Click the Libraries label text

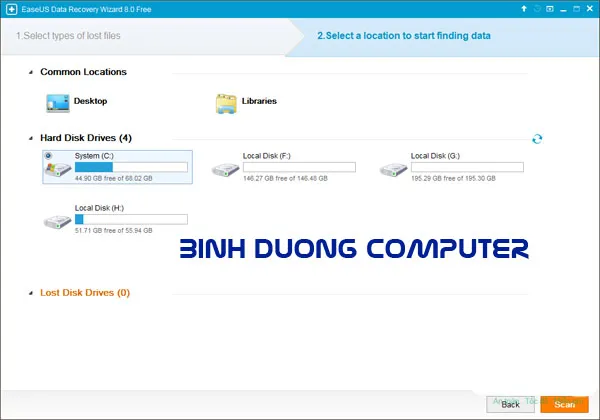[x=259, y=101]
